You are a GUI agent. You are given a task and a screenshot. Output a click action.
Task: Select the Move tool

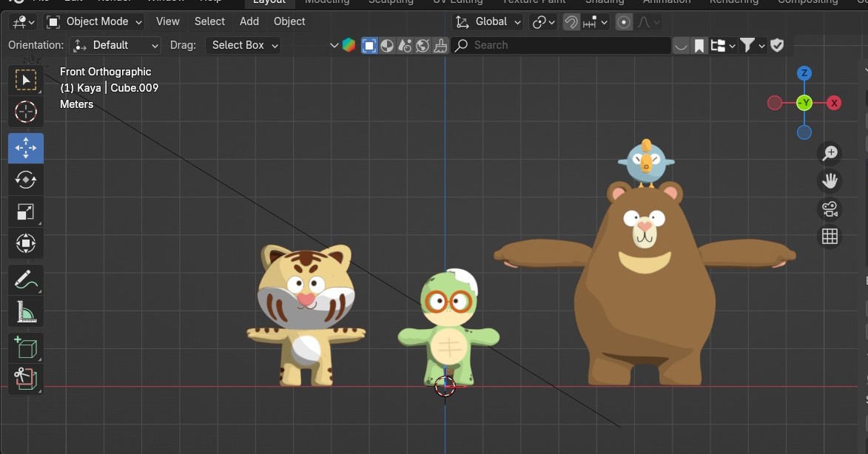click(25, 148)
